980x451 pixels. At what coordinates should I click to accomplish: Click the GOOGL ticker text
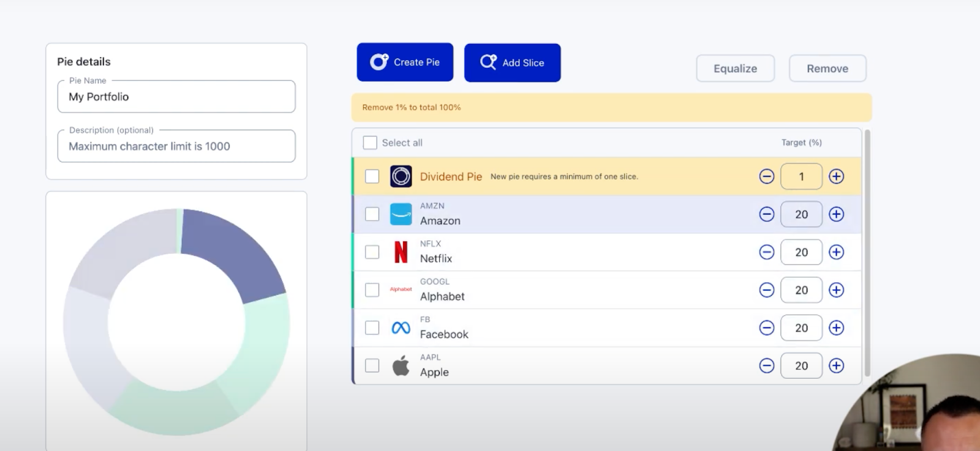pyautogui.click(x=435, y=281)
